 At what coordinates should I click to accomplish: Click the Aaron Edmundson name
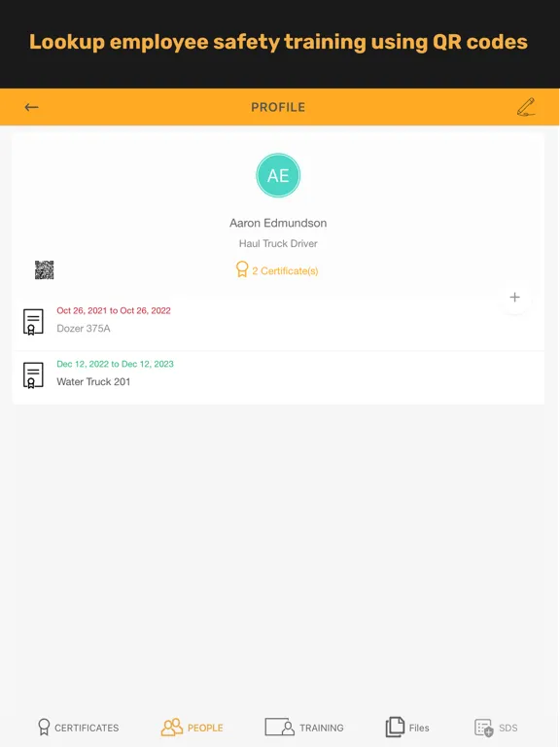(x=278, y=223)
